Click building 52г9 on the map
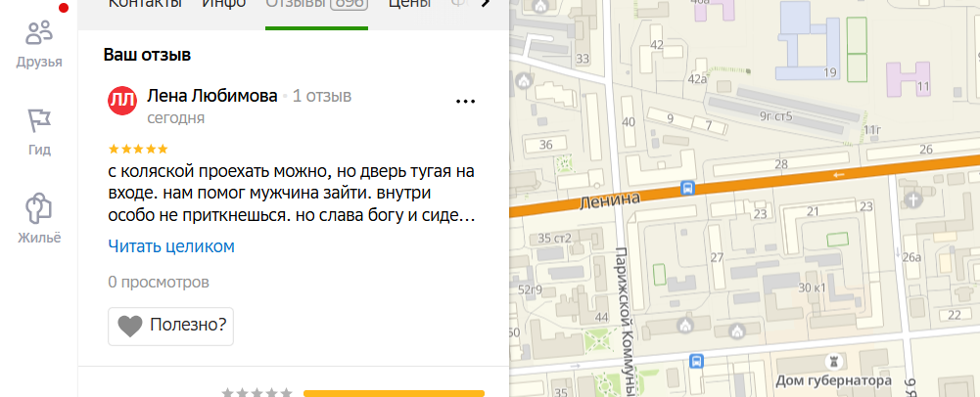The height and width of the screenshot is (397, 980). [530, 289]
